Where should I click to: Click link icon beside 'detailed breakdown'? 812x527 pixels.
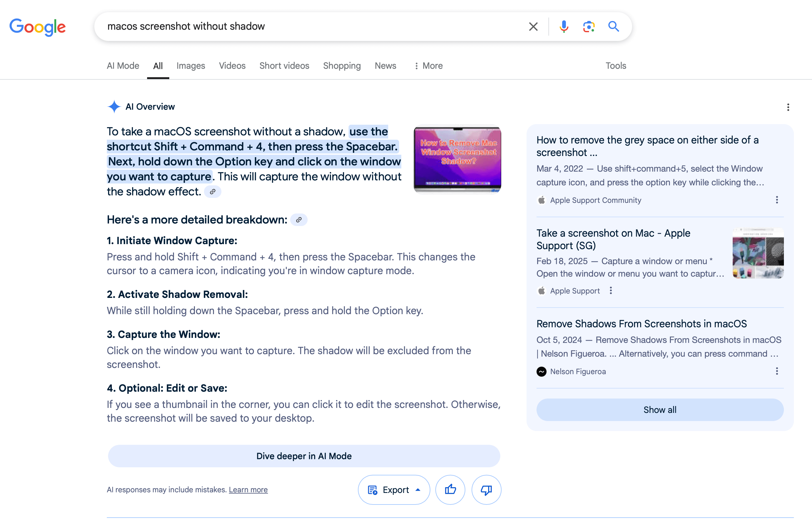click(x=299, y=220)
